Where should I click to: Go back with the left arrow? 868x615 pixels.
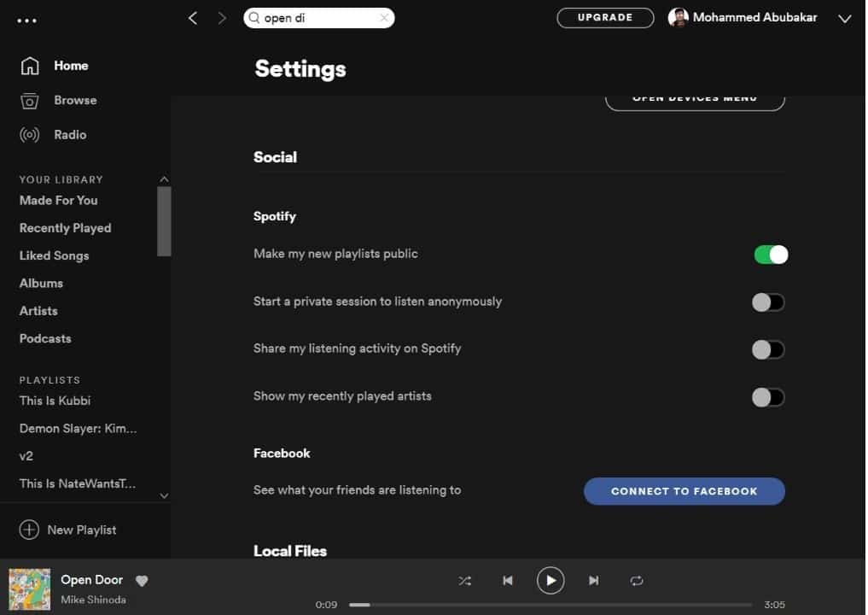pyautogui.click(x=193, y=18)
